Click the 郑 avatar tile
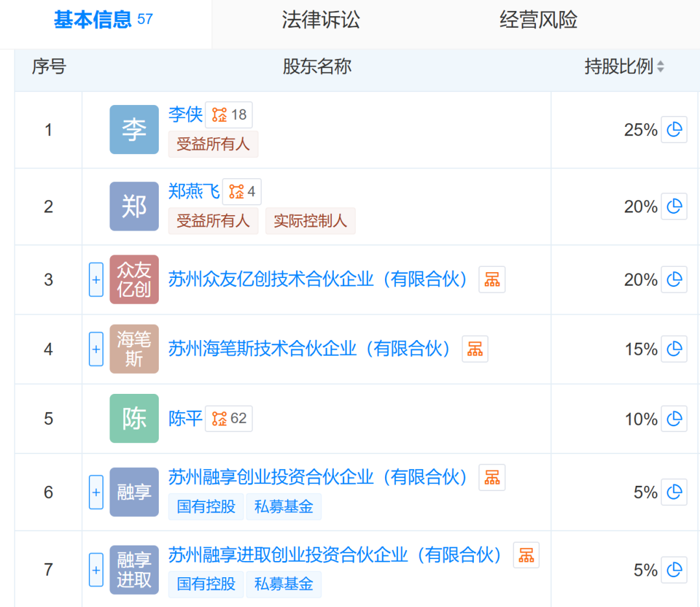700x607 pixels. coord(134,206)
